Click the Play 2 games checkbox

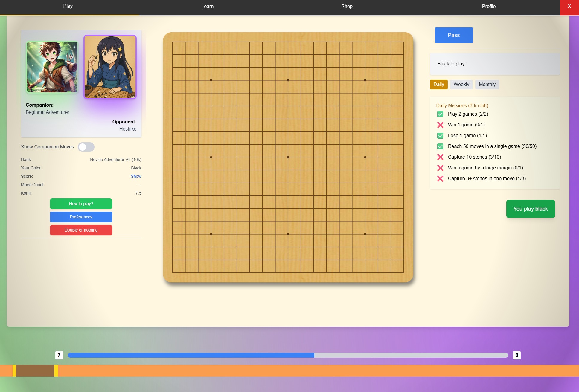tap(440, 114)
